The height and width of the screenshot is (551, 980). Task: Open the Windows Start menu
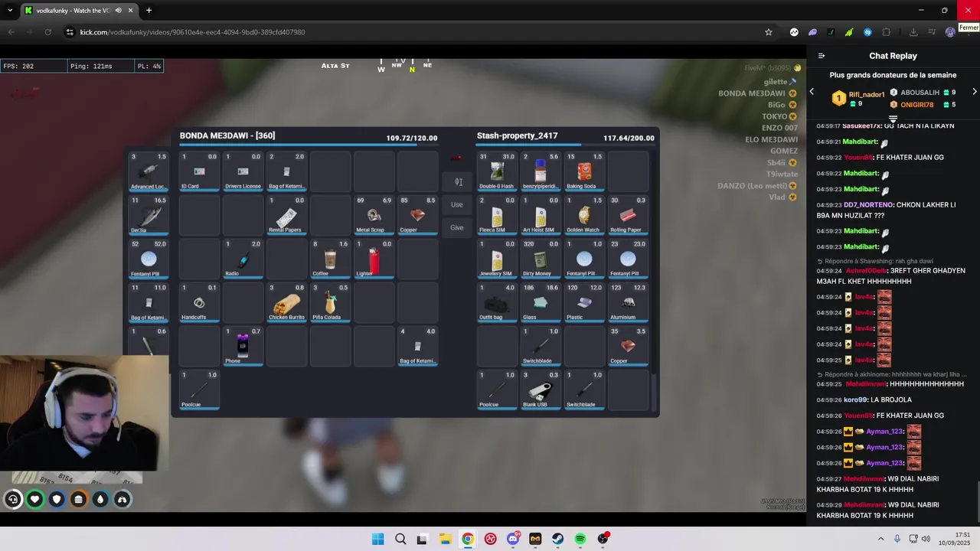click(377, 540)
